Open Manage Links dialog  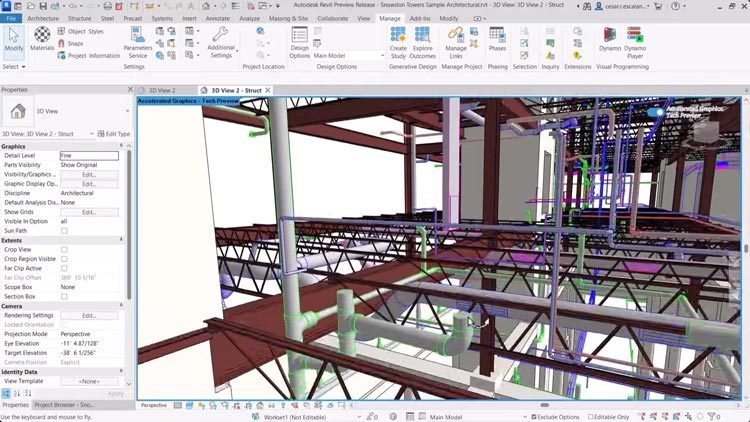[456, 43]
